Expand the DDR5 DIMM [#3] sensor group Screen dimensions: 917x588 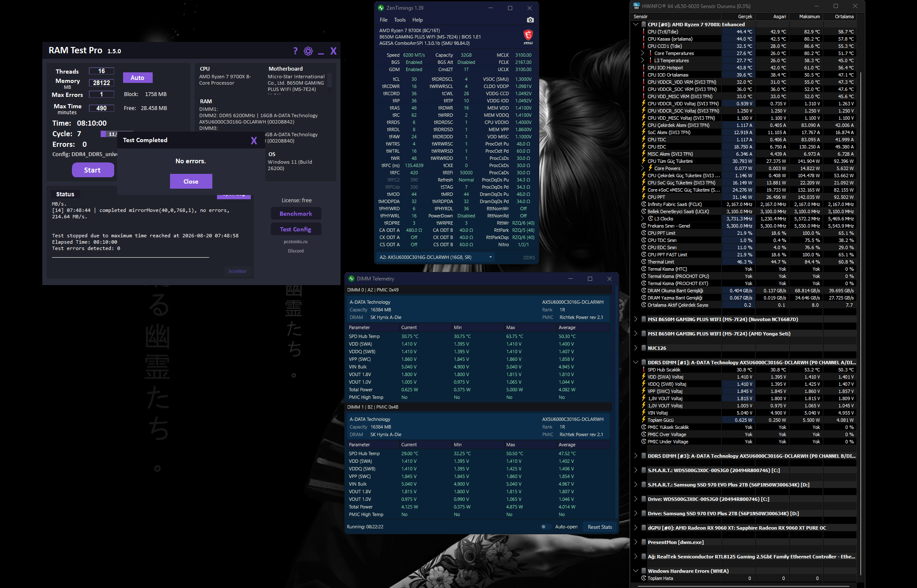pos(635,456)
